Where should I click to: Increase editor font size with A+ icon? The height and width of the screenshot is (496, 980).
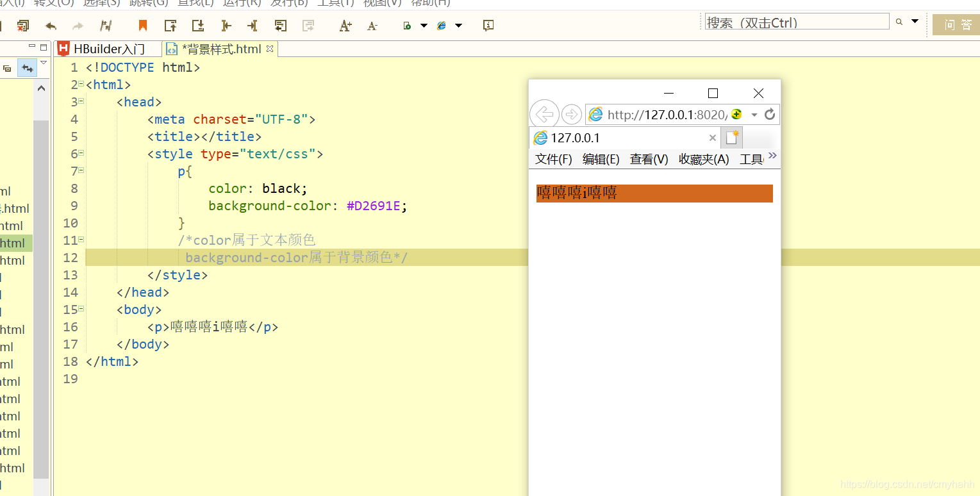click(x=345, y=26)
